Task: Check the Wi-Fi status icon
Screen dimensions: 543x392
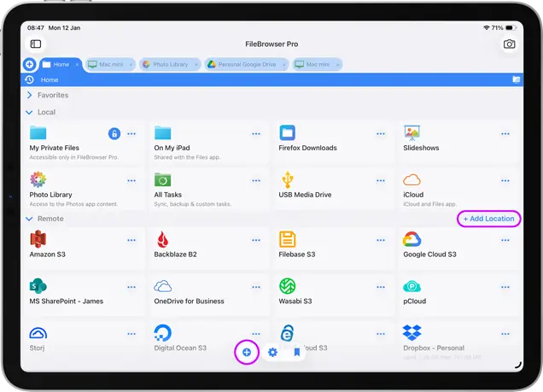Action: point(487,27)
